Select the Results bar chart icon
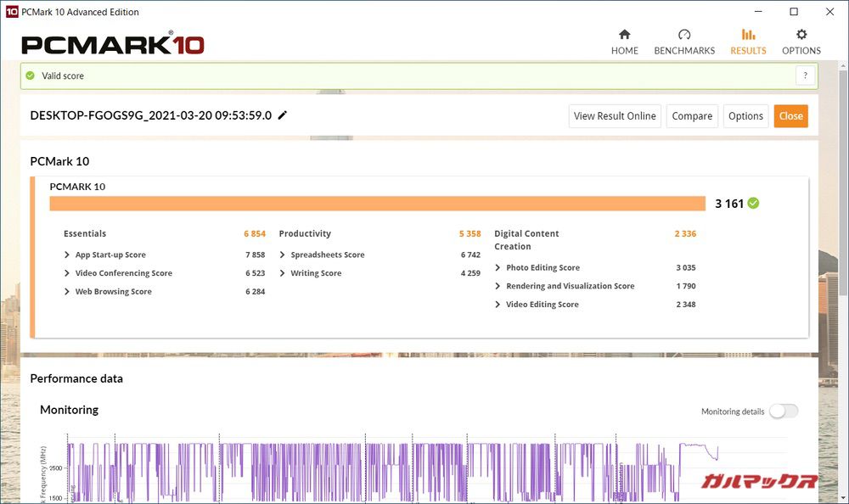The height and width of the screenshot is (504, 849). pos(748,35)
